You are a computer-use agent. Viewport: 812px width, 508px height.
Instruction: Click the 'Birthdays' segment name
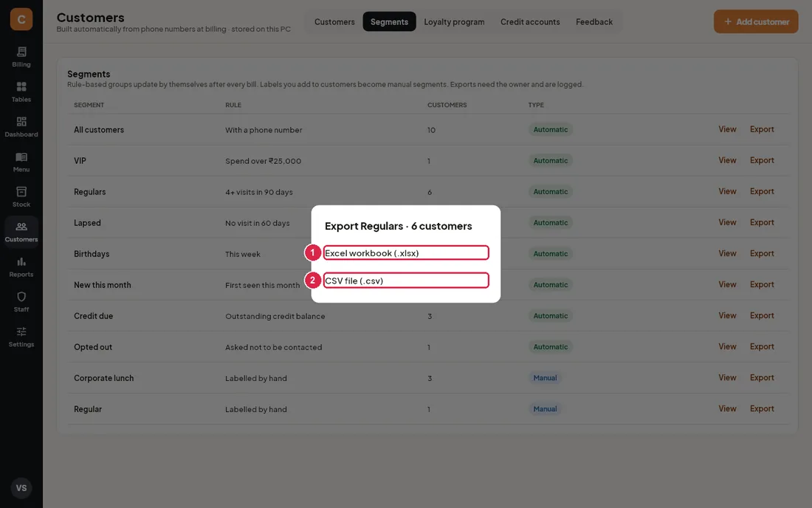tap(91, 254)
